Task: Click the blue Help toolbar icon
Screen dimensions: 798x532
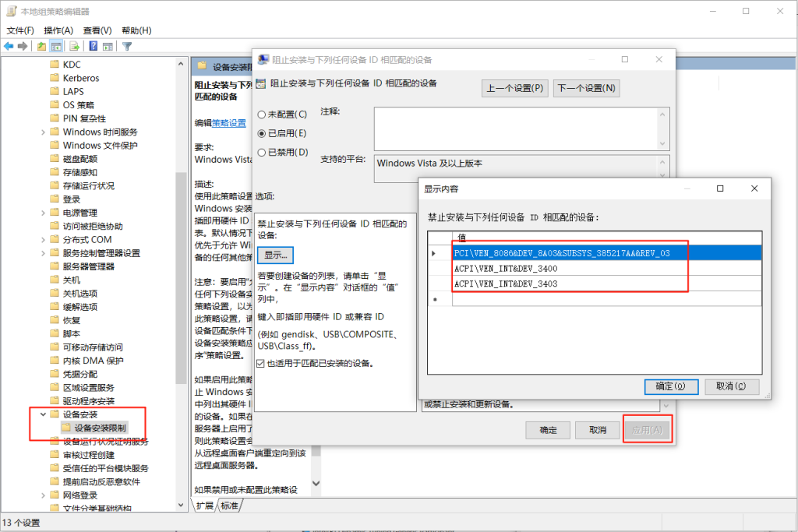Action: [x=92, y=46]
